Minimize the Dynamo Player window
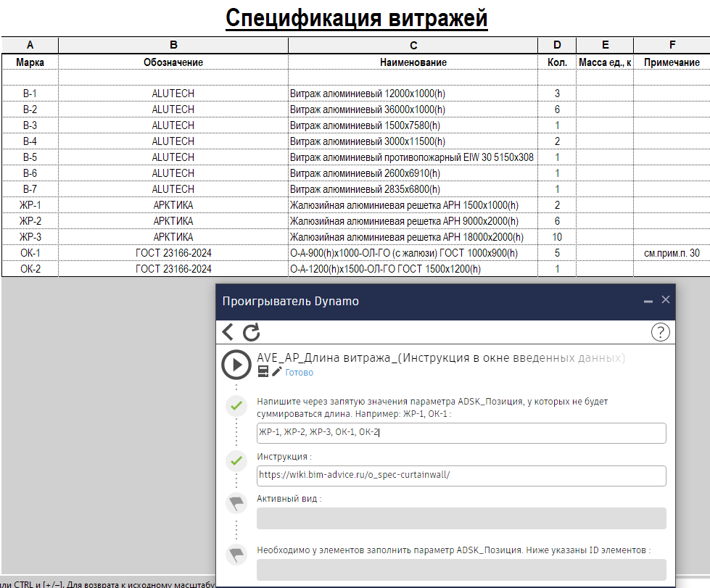The height and width of the screenshot is (588, 710). click(648, 301)
